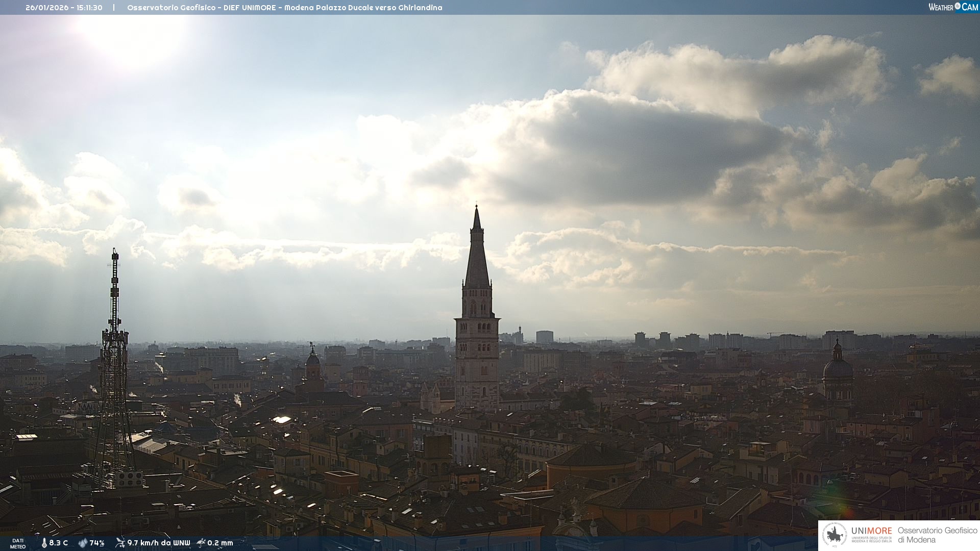
Task: Click the 26/01/2026 15:11:30 timestamp
Action: coord(64,8)
